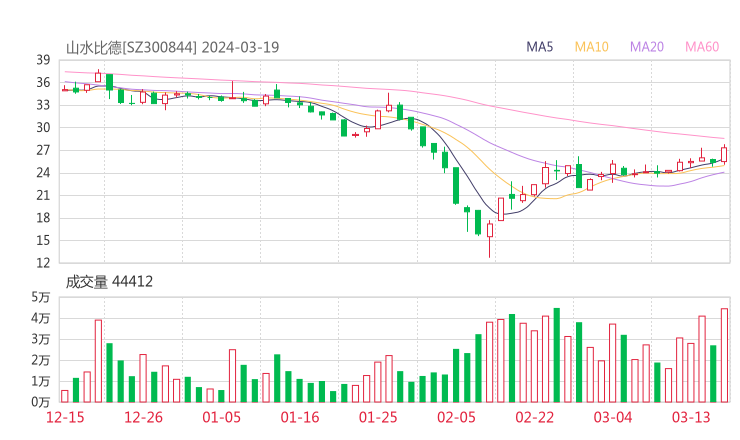Select the 01-25 date tick
Viewport: 740px width, 440px height.
[378, 417]
